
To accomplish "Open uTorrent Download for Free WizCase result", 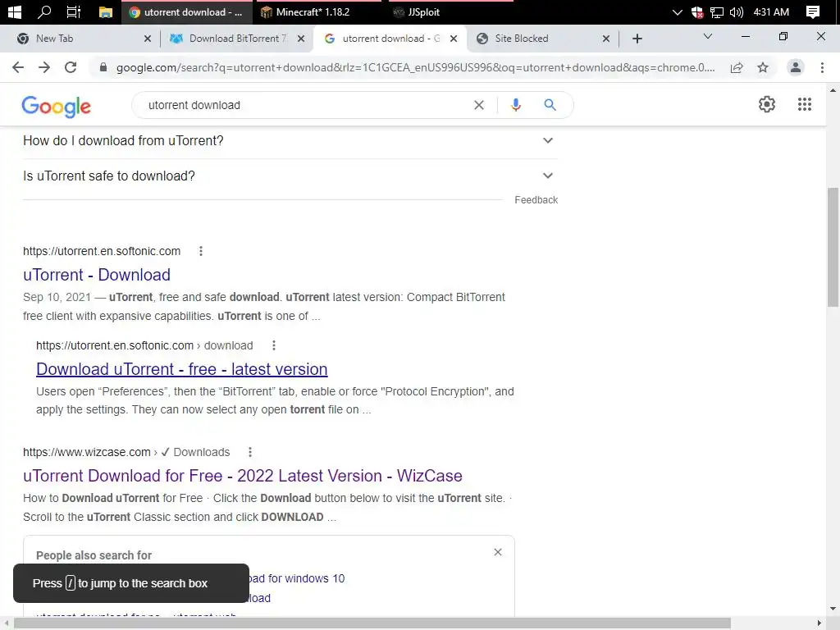I will pos(243,476).
